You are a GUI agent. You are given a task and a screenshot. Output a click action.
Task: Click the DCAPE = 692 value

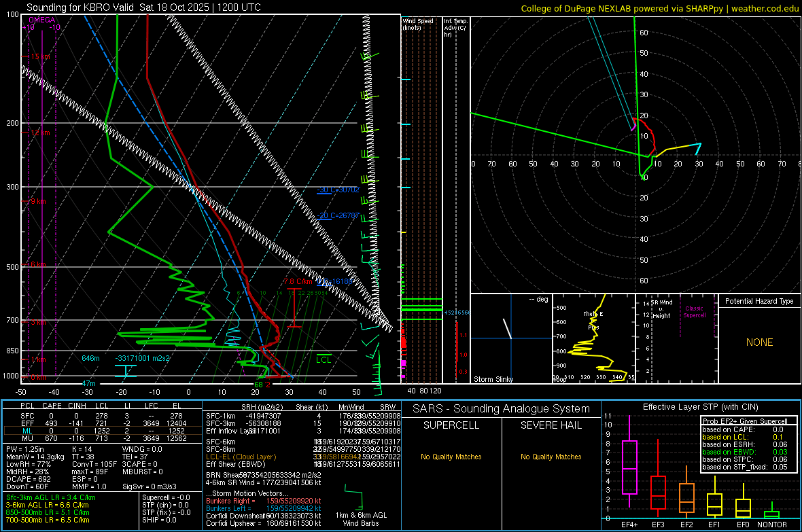28,479
